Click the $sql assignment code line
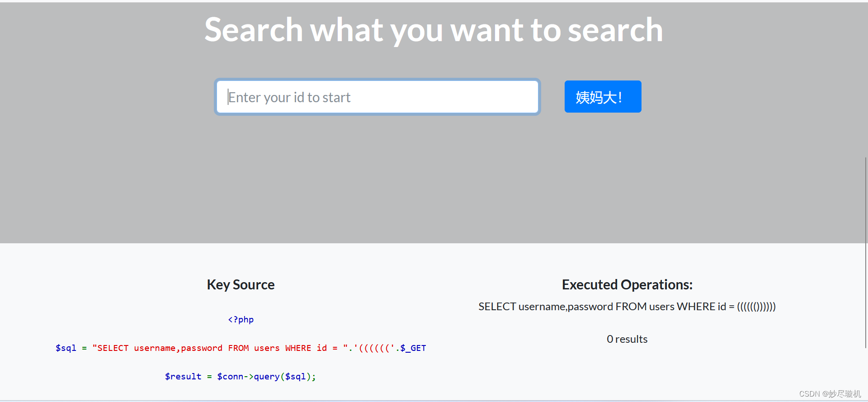Image resolution: width=868 pixels, height=402 pixels. point(241,348)
